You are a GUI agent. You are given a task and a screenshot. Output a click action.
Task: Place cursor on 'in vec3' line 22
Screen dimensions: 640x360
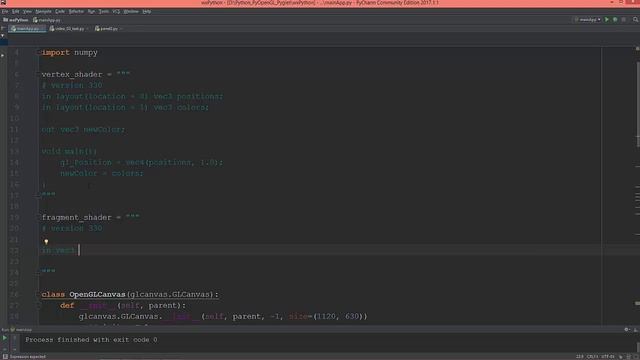58,250
